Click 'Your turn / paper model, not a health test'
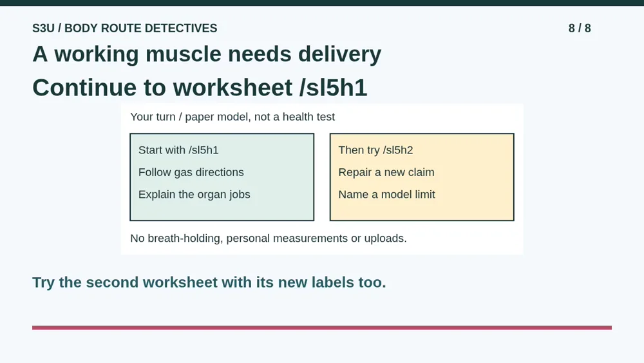 [x=232, y=117]
